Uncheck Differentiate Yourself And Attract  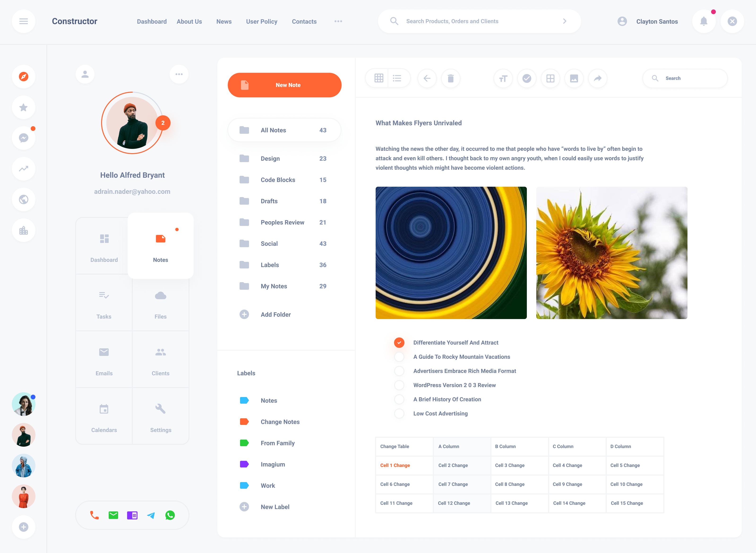(399, 342)
